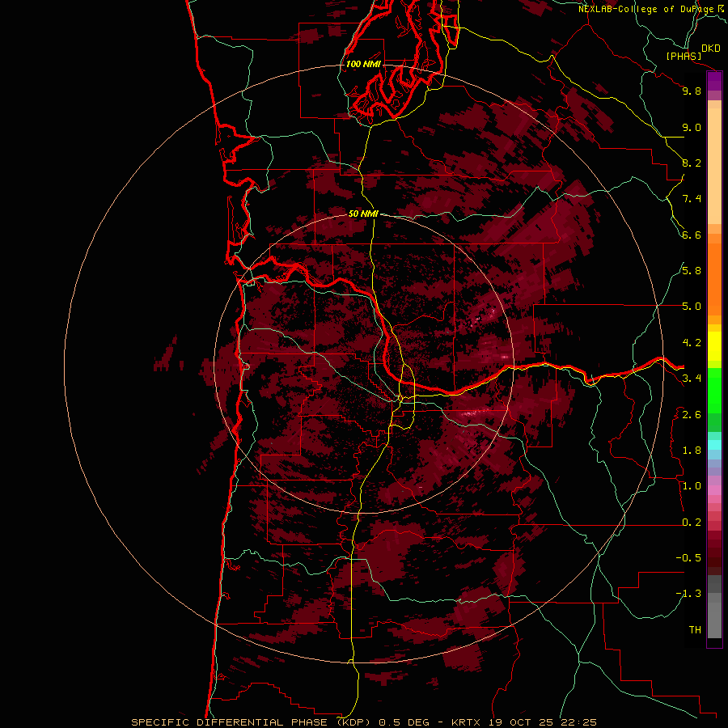Pick the light peach band on color scale
728x728 pixels.
[x=714, y=166]
